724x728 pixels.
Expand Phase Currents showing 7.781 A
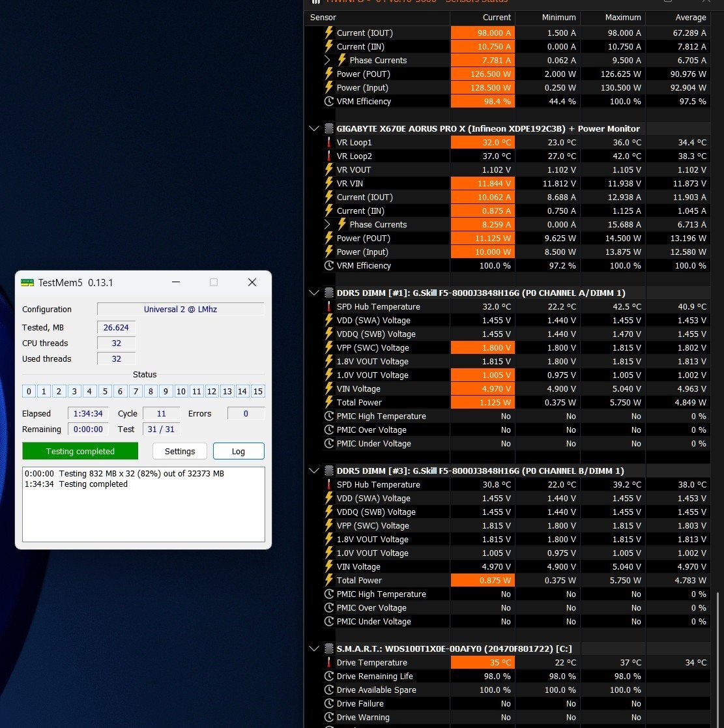point(327,61)
